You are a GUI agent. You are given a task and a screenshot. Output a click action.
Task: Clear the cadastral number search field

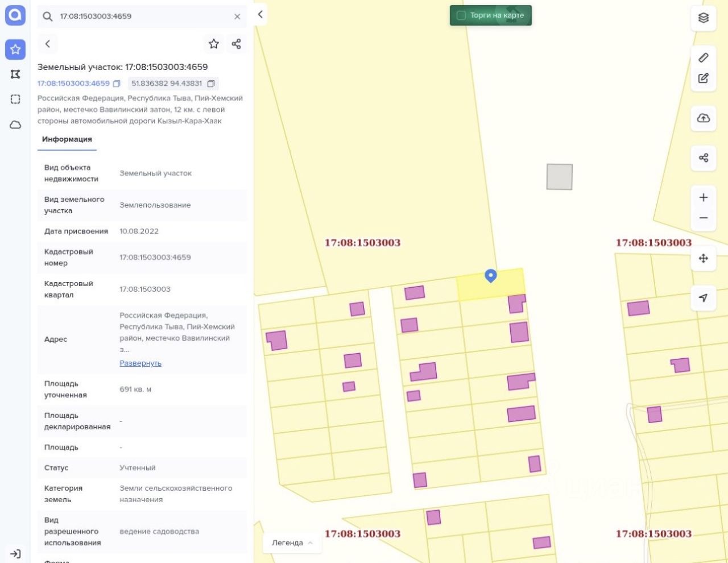coord(237,16)
